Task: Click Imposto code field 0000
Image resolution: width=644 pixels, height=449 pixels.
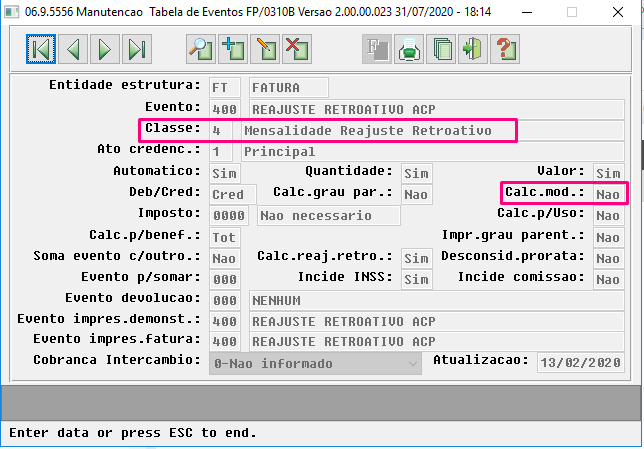Action: click(x=229, y=216)
